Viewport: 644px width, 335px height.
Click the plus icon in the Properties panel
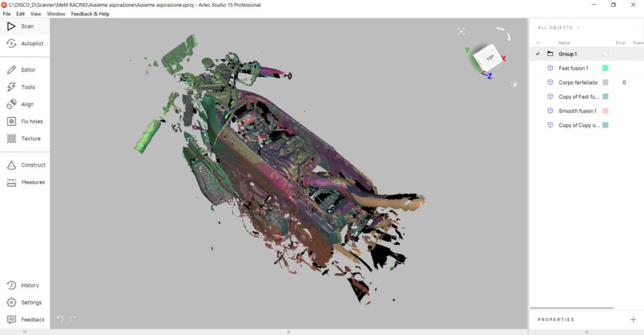[x=633, y=319]
